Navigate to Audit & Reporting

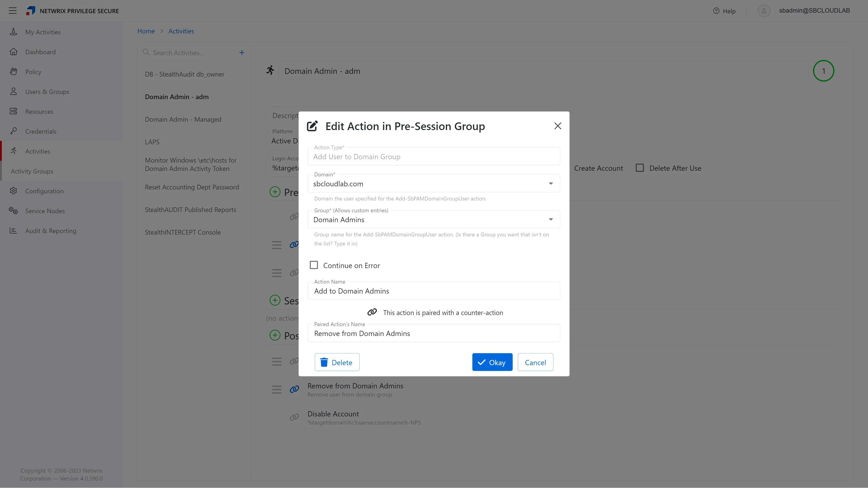(51, 231)
